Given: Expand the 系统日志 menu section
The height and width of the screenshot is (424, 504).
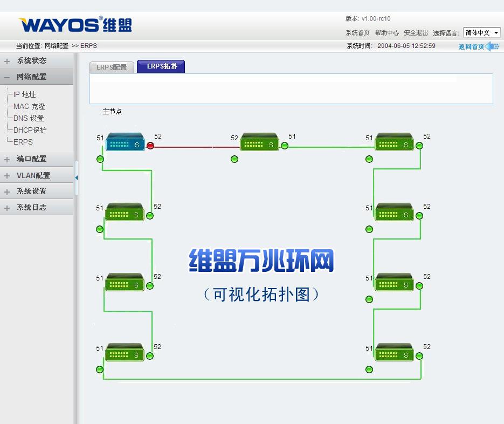Looking at the screenshot, I should [x=37, y=208].
